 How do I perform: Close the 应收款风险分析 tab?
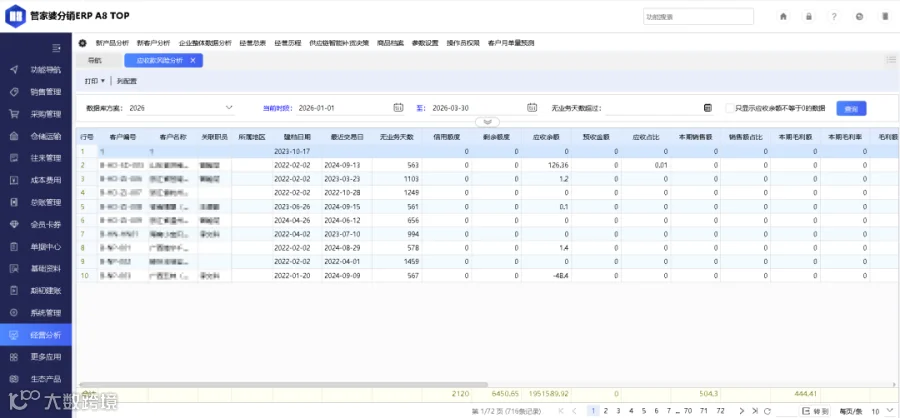(x=193, y=60)
